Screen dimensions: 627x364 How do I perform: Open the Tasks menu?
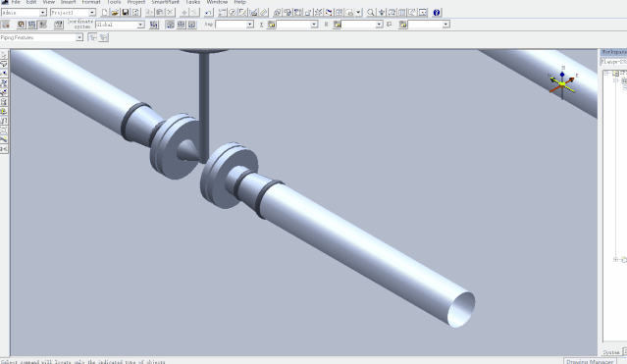192,2
